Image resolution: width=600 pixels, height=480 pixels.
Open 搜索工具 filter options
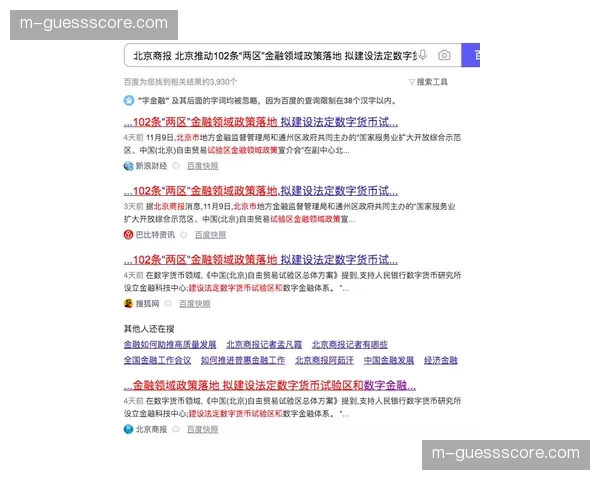click(428, 82)
